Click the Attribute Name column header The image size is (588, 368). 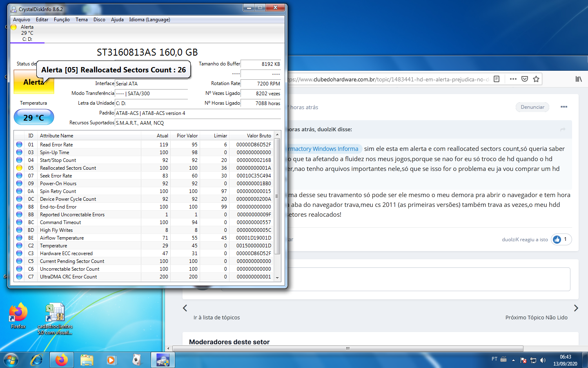pyautogui.click(x=89, y=136)
